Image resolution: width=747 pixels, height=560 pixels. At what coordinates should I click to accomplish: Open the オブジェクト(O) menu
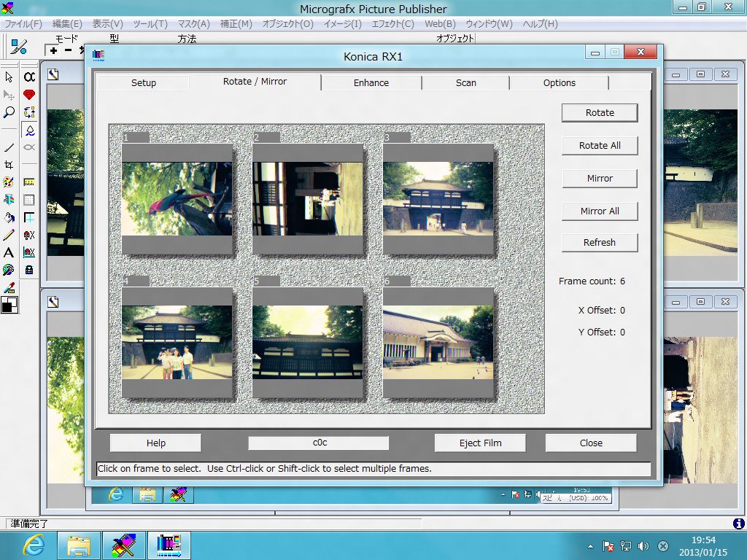click(287, 24)
